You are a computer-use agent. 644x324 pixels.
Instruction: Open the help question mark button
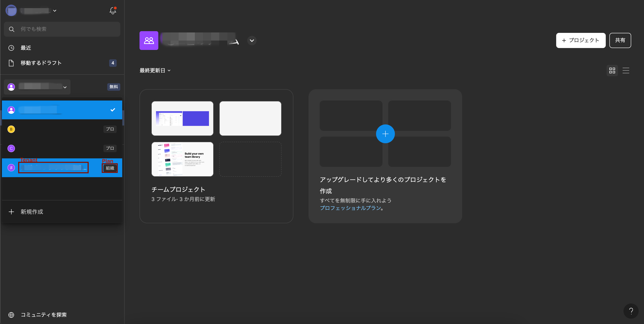(x=631, y=311)
